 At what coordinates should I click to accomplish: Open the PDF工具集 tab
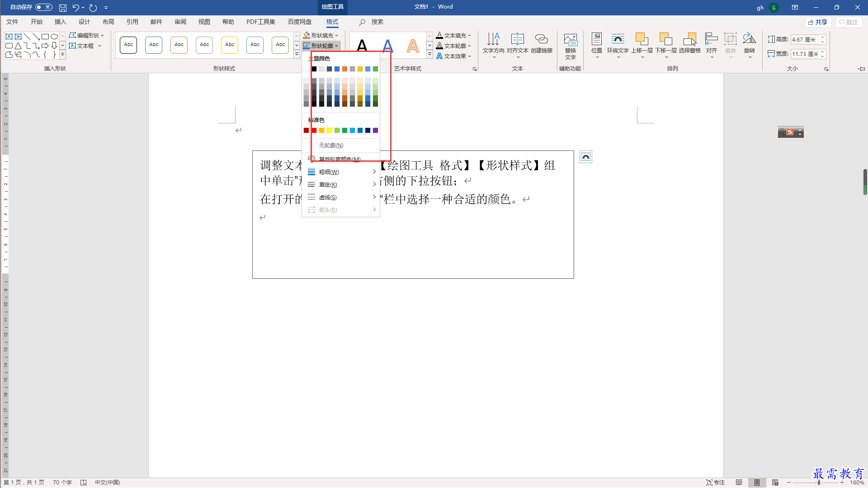click(260, 22)
